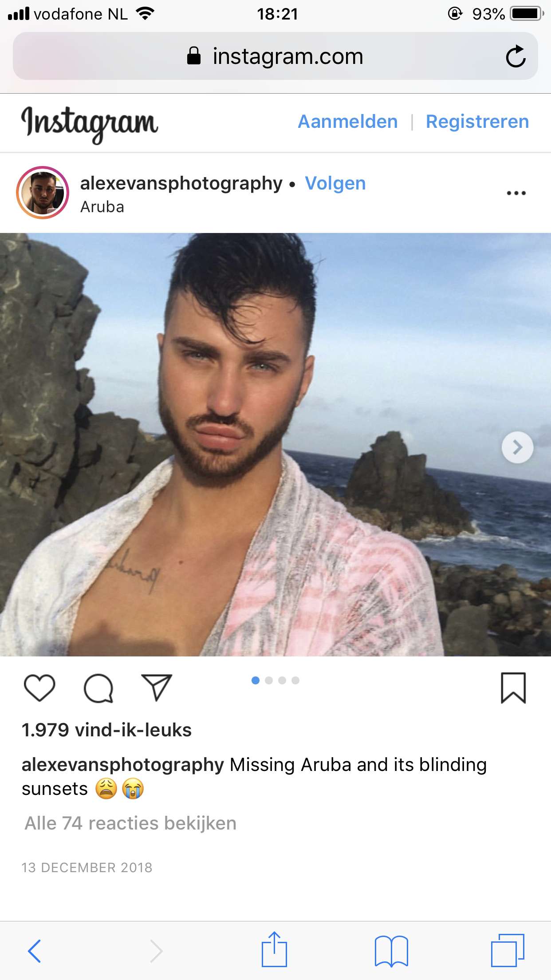Screen dimensions: 551x980
Task: Jump to second carousel dot indicator
Action: (x=269, y=680)
